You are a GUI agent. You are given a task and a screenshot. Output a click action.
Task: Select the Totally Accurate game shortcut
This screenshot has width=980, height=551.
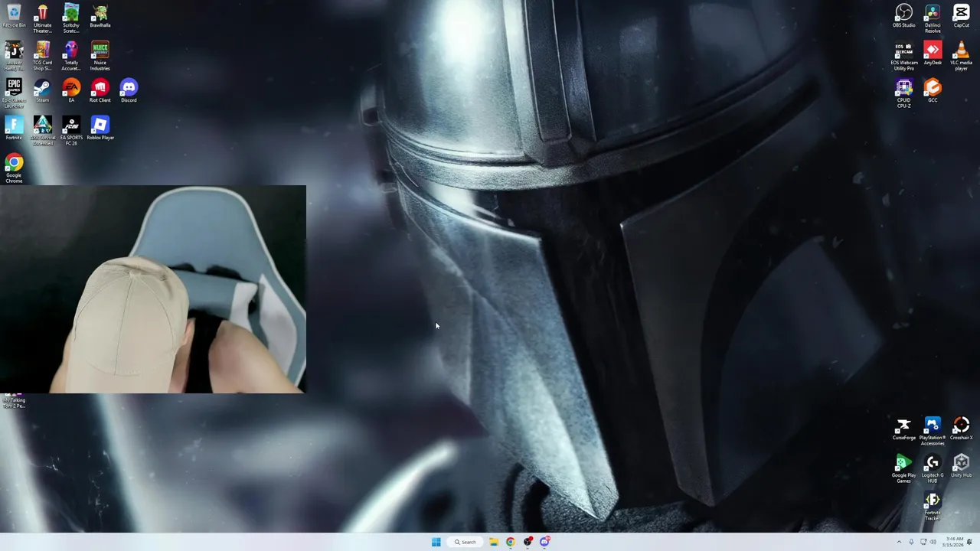(71, 57)
